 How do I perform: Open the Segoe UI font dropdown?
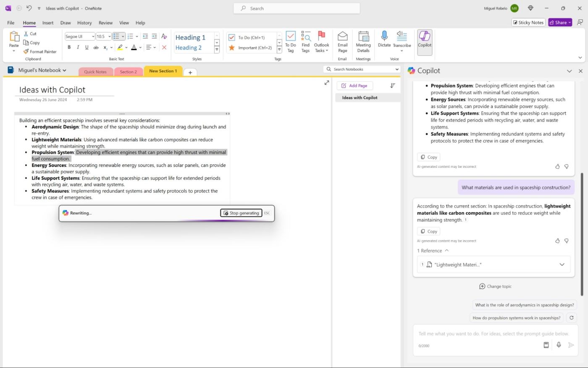point(93,37)
